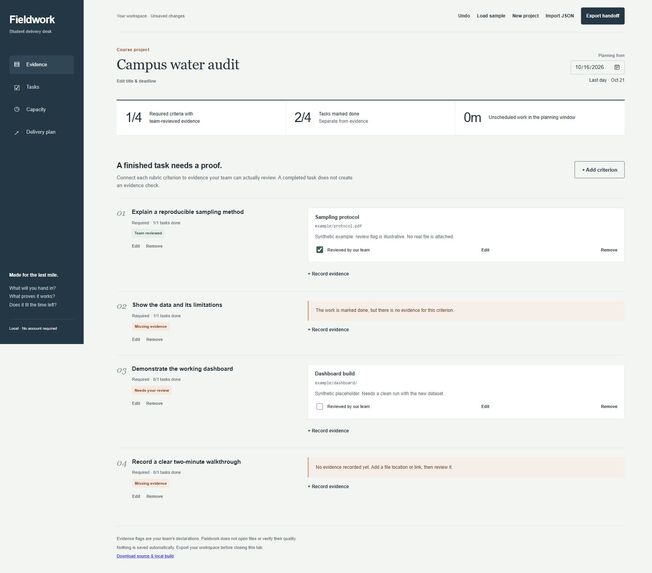Image resolution: width=652 pixels, height=573 pixels.
Task: Check Reviewed by our team for Dashboard build
Action: [319, 406]
